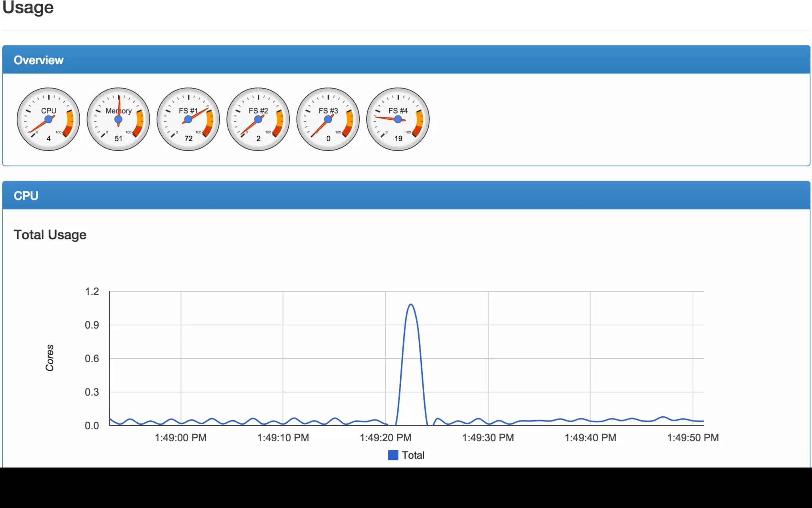812x508 pixels.
Task: Click the Total legend label
Action: tap(413, 455)
